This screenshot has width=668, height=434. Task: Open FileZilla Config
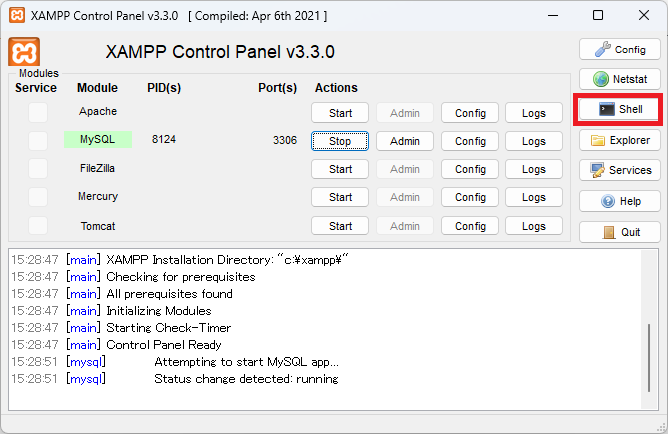[x=470, y=169]
